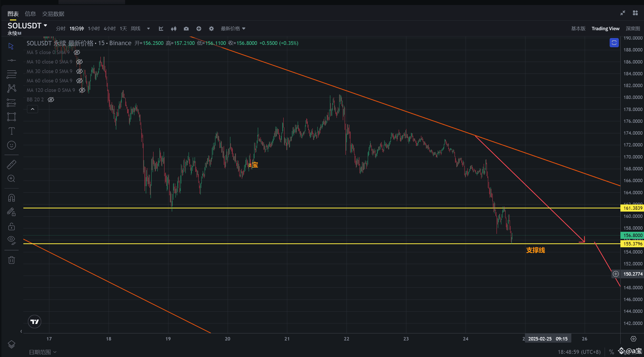The image size is (644, 357).
Task: Expand more time intervals dropdown
Action: coord(148,29)
